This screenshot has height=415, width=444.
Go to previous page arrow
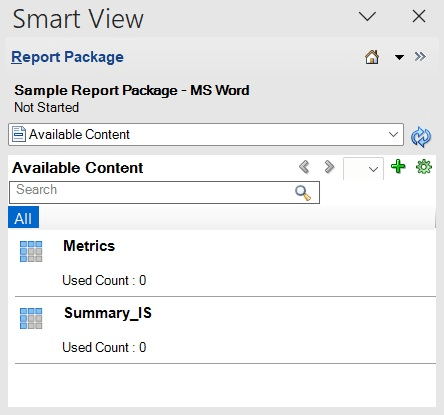pyautogui.click(x=304, y=167)
